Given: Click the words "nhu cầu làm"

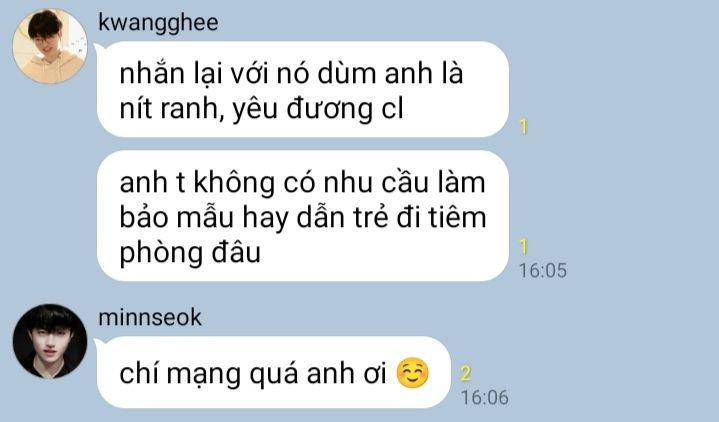Looking at the screenshot, I should [404, 182].
